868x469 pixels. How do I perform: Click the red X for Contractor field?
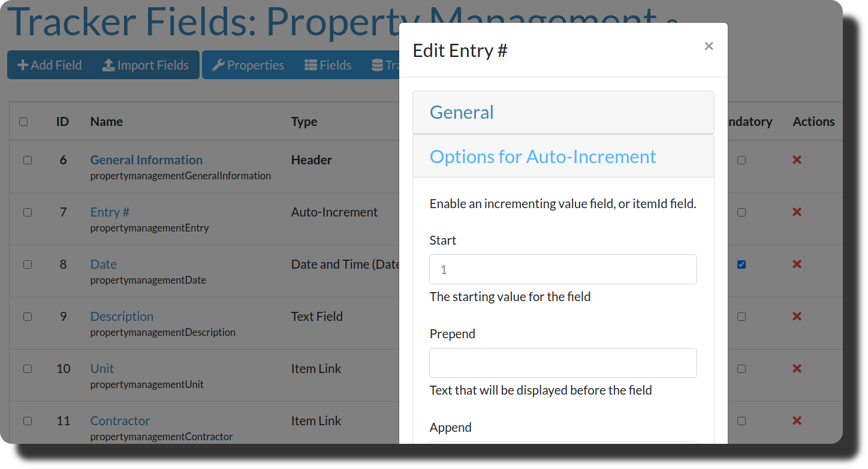797,421
